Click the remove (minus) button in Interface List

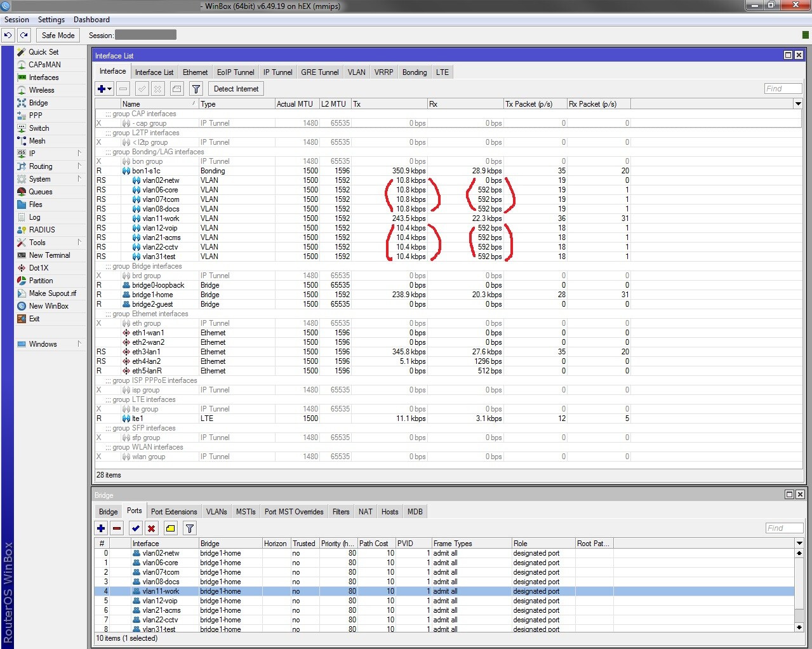click(x=123, y=89)
